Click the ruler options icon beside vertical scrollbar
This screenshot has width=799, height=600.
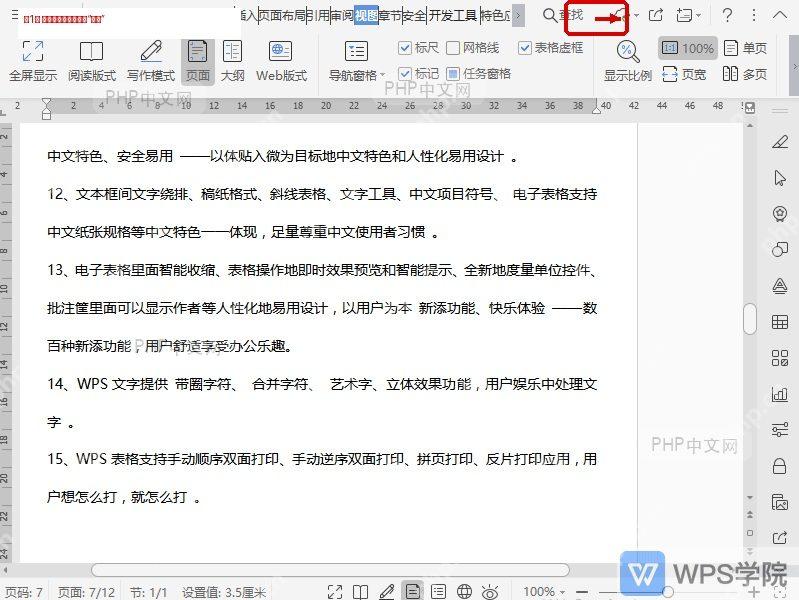tap(750, 108)
